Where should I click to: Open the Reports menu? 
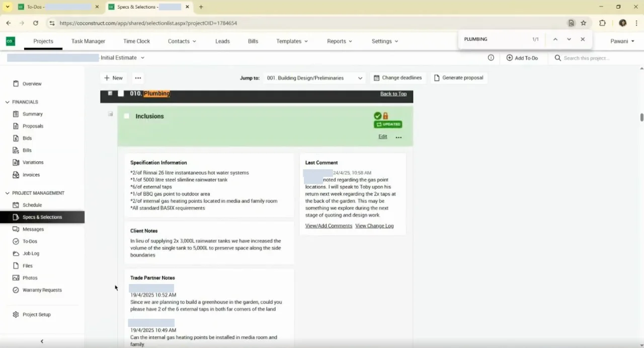[x=340, y=41]
